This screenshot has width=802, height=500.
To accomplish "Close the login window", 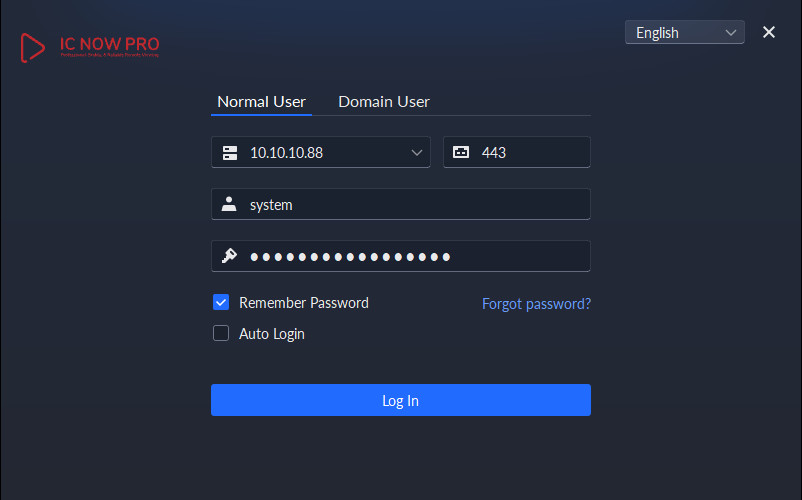I will click(769, 32).
